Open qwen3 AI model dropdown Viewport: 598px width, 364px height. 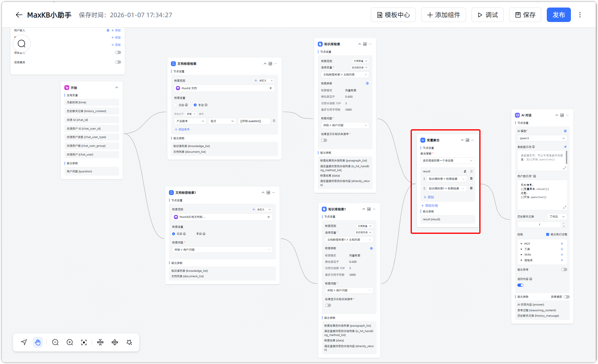(x=542, y=138)
